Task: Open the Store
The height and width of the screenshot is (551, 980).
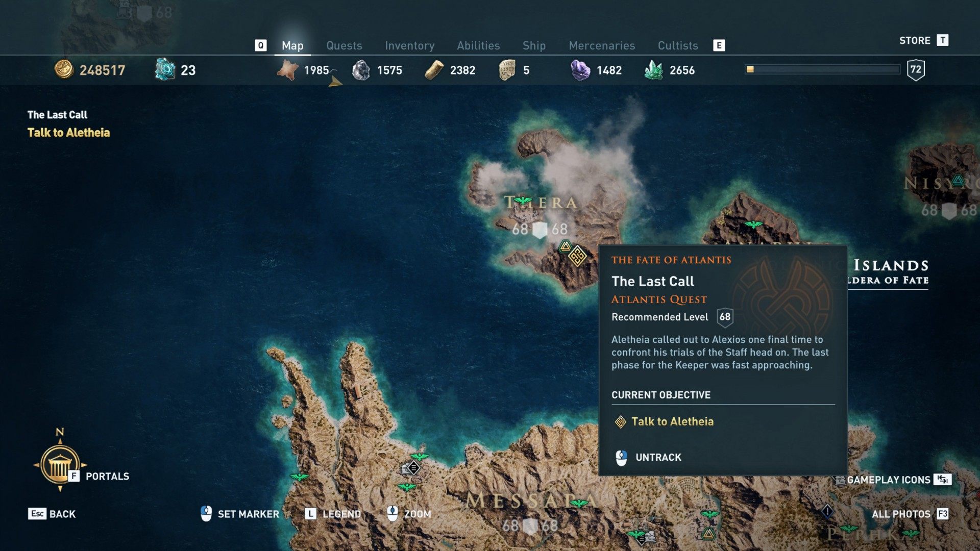Action: 924,40
